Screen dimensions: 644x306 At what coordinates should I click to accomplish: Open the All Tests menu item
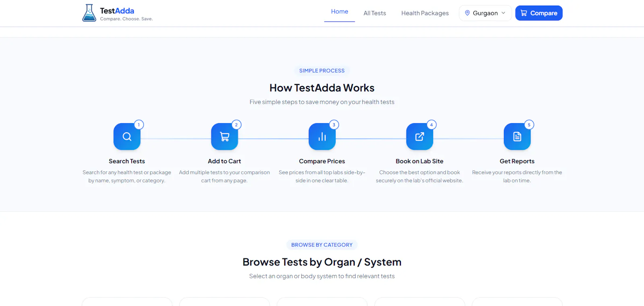coord(375,13)
